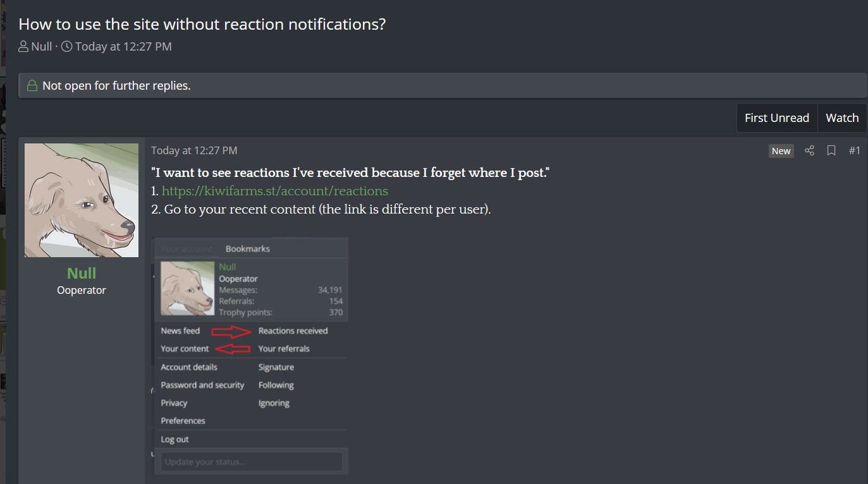Click the green Null username under the avatar
868x484 pixels.
82,273
